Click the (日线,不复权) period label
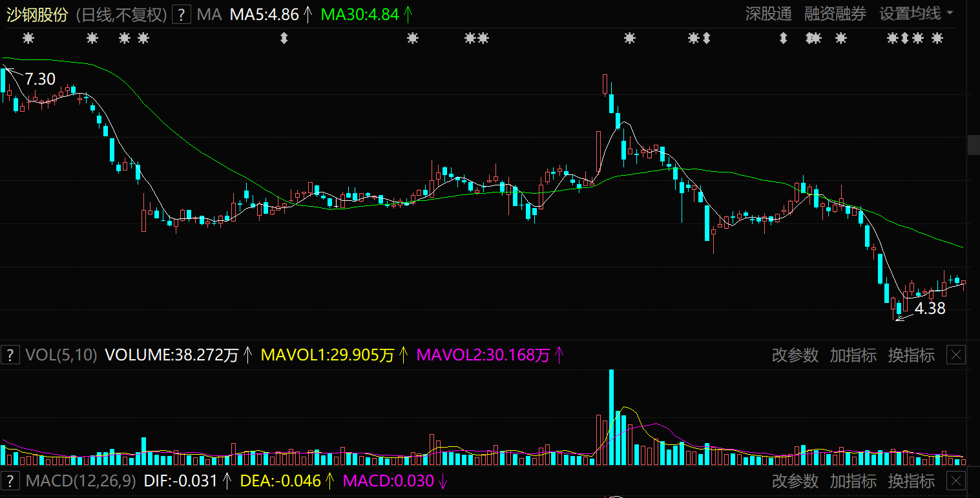This screenshot has height=498, width=980. coord(121,14)
